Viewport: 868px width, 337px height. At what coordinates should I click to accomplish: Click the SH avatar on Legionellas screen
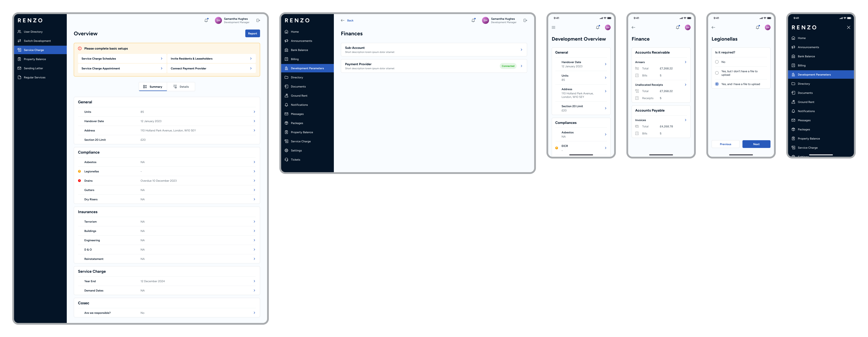tap(767, 28)
